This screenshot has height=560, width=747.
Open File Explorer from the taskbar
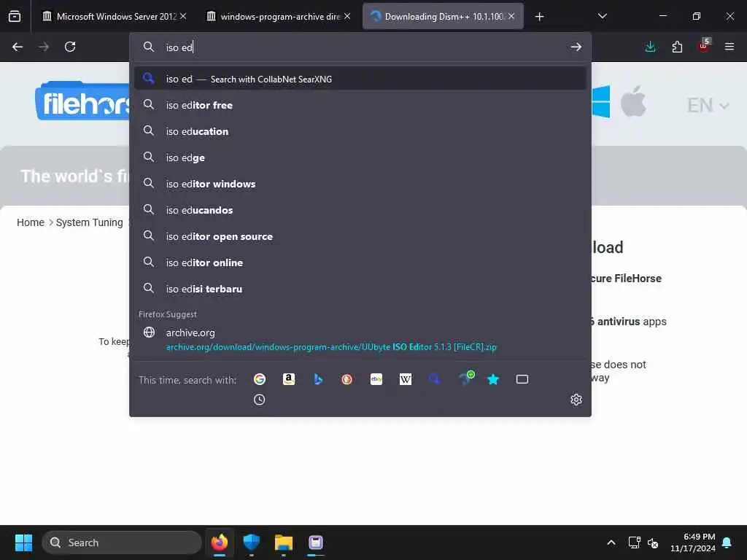click(x=284, y=542)
